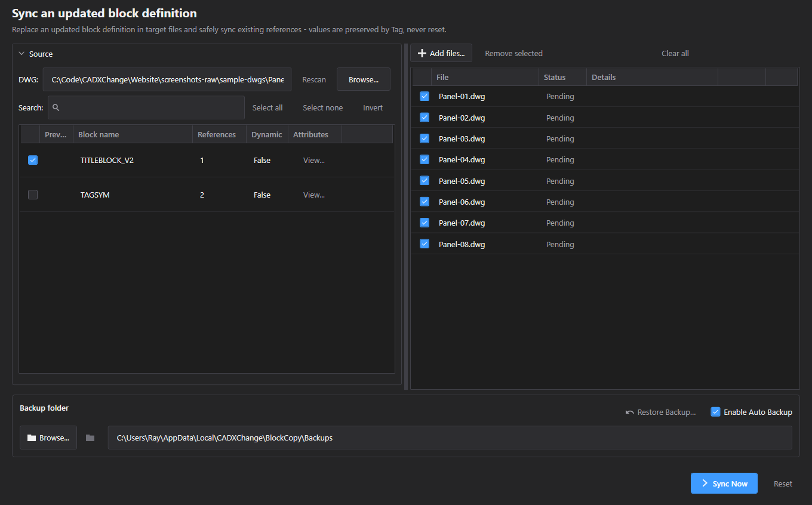Screen dimensions: 812x505
Task: Invert the block selection
Action: click(x=373, y=108)
